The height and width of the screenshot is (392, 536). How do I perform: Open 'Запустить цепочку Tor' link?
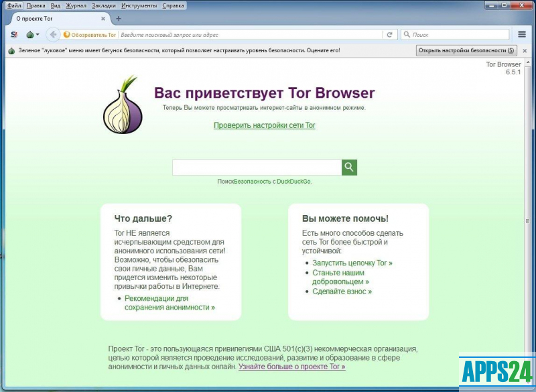(352, 263)
